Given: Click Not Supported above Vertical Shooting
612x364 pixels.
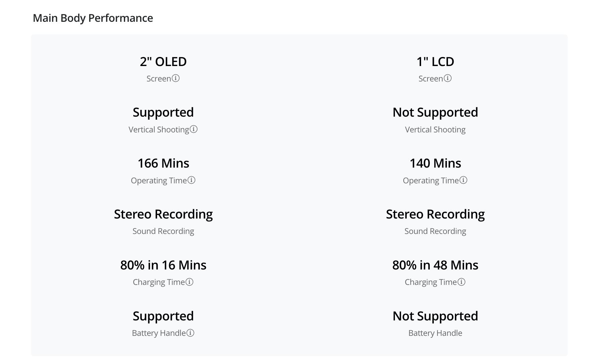Looking at the screenshot, I should click(435, 112).
